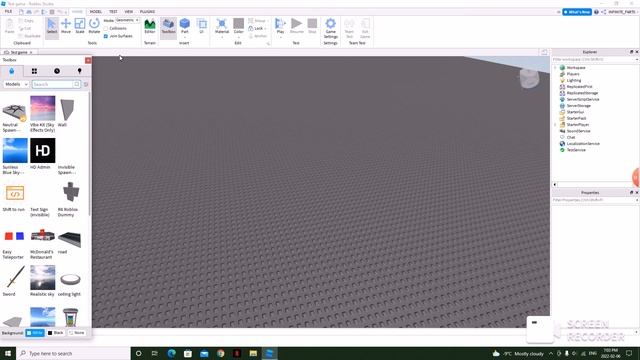Open the Models category dropdown
The image size is (640, 360).
(16, 84)
